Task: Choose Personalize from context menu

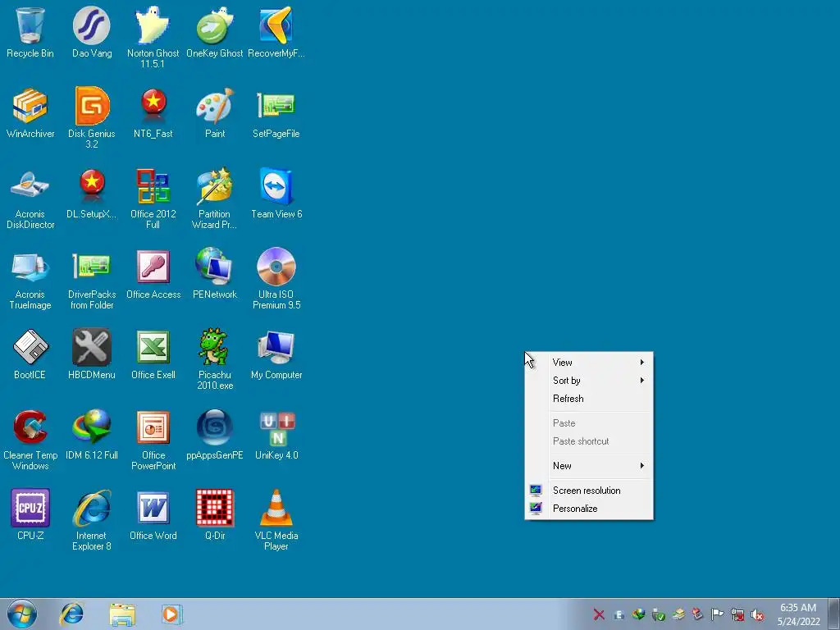Action: pyautogui.click(x=589, y=509)
